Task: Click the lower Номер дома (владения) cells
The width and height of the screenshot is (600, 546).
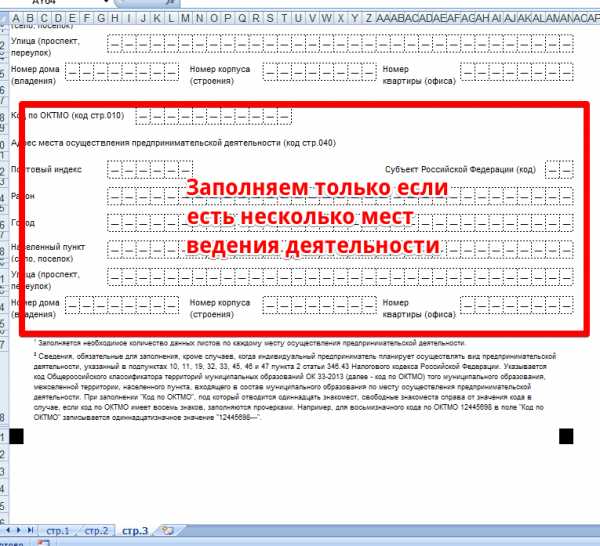Action: tap(122, 305)
